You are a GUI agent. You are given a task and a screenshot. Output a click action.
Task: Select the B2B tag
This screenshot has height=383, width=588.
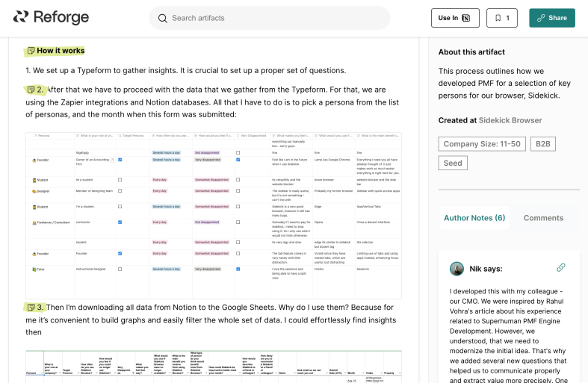pyautogui.click(x=543, y=144)
